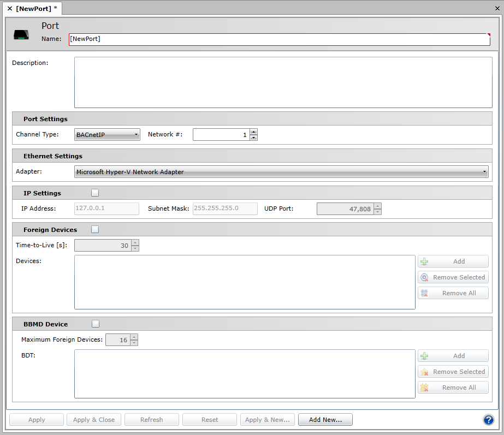Screen dimensions: 504x435
Task: Click Remove All icon for Foreign Devices
Action: 424,293
